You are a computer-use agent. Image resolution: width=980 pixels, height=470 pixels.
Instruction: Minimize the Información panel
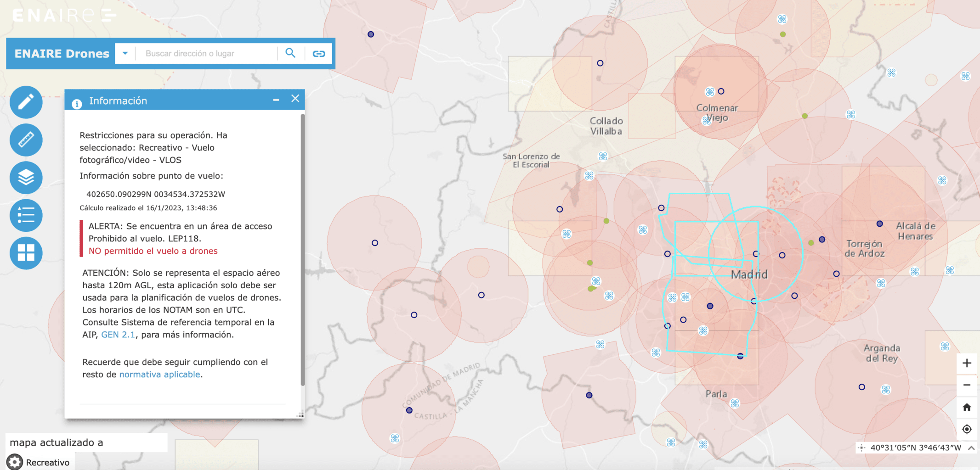click(276, 100)
